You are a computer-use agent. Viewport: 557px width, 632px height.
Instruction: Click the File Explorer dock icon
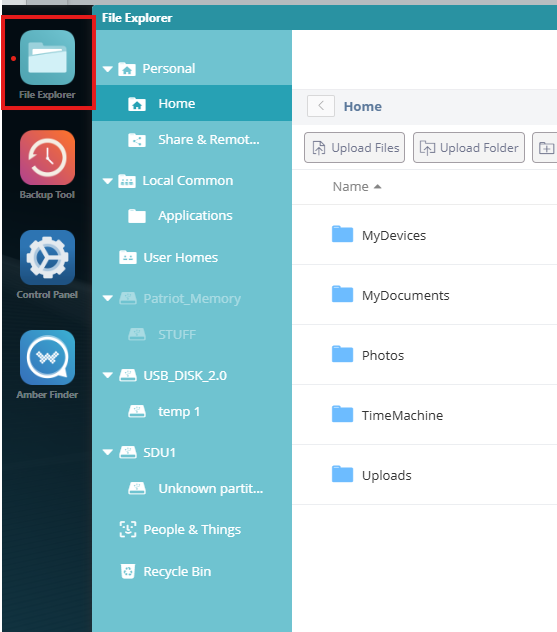click(47, 58)
